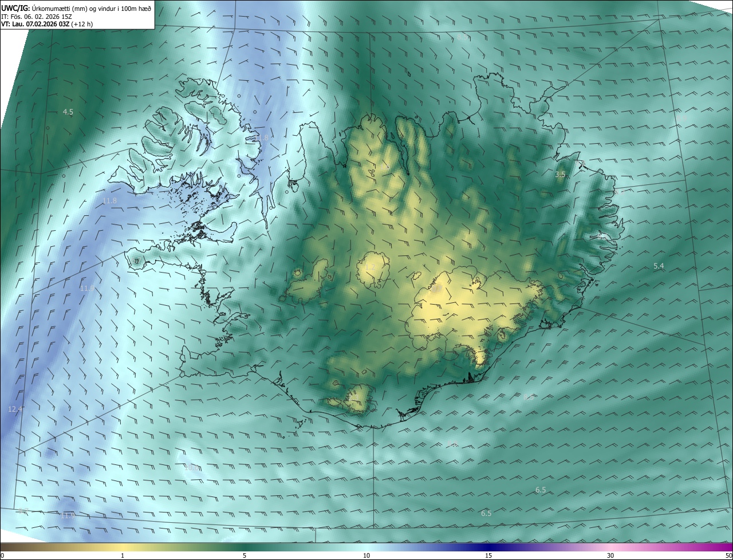Click the dark navy color band above tick '15'

488,547
